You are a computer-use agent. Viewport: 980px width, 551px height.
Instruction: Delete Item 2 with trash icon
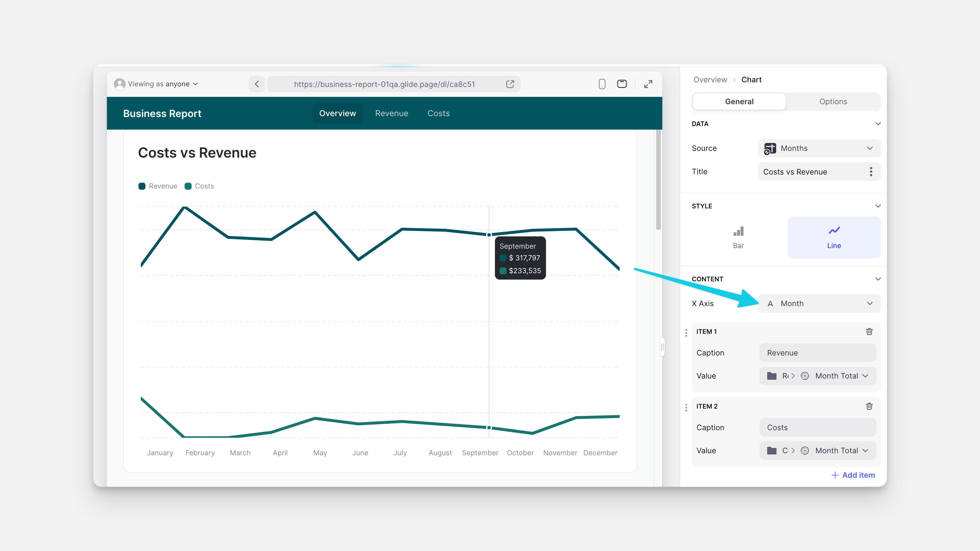(x=869, y=406)
